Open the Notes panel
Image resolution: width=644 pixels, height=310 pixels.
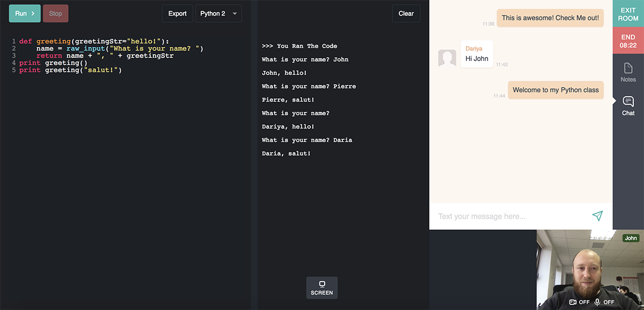click(628, 72)
